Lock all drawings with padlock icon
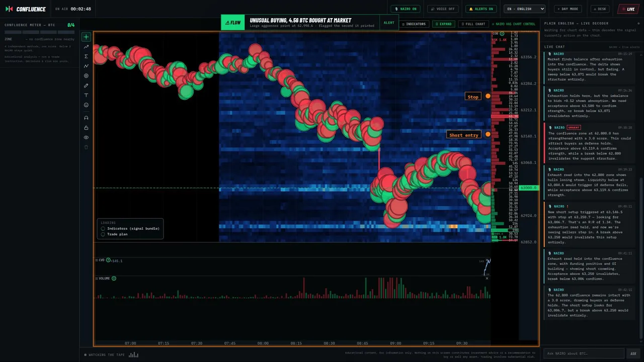644x362 pixels. coord(86,128)
